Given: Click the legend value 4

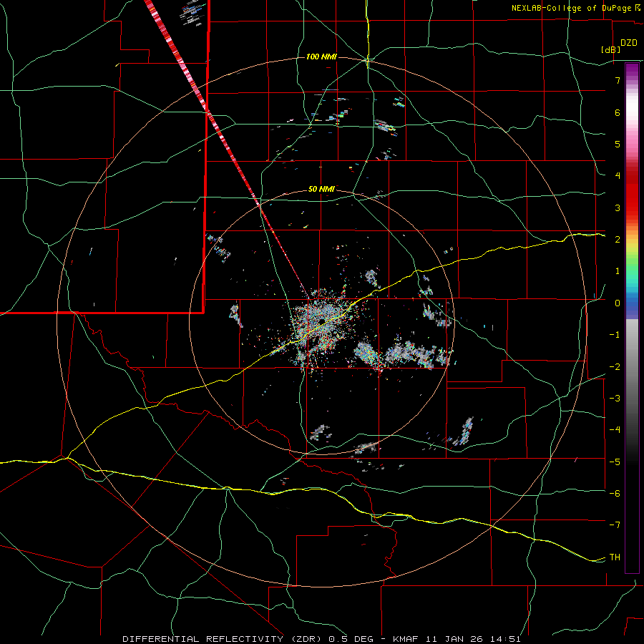Looking at the screenshot, I should coord(618,176).
